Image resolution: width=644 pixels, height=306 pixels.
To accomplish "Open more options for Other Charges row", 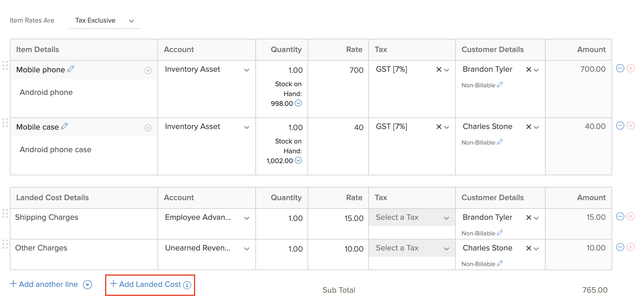I will point(620,247).
